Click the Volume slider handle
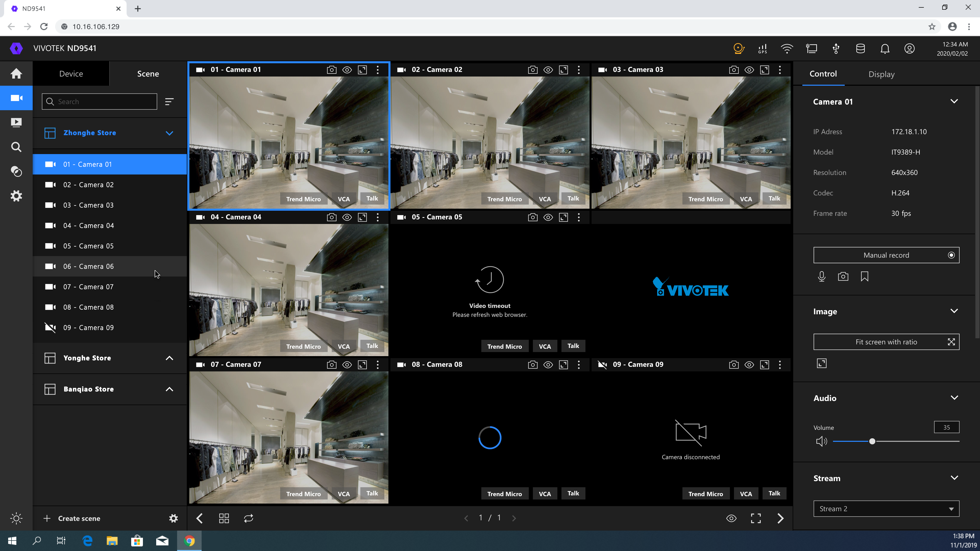 pyautogui.click(x=872, y=442)
